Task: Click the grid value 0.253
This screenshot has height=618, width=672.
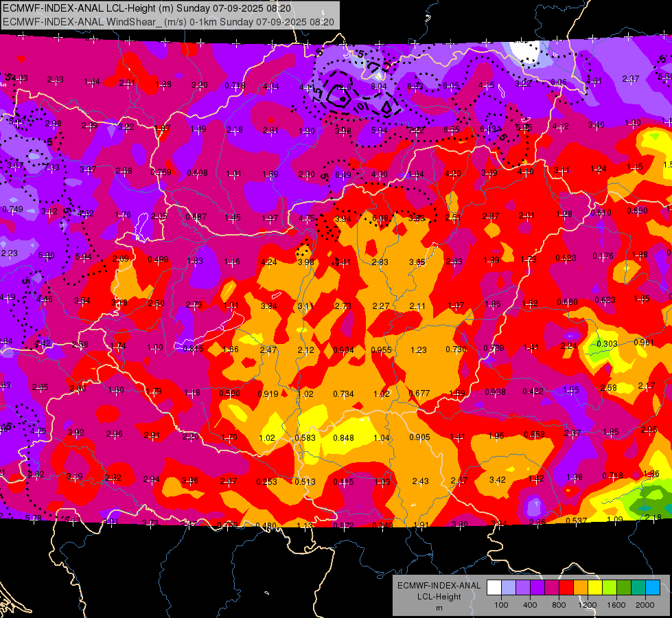Action: coord(266,482)
